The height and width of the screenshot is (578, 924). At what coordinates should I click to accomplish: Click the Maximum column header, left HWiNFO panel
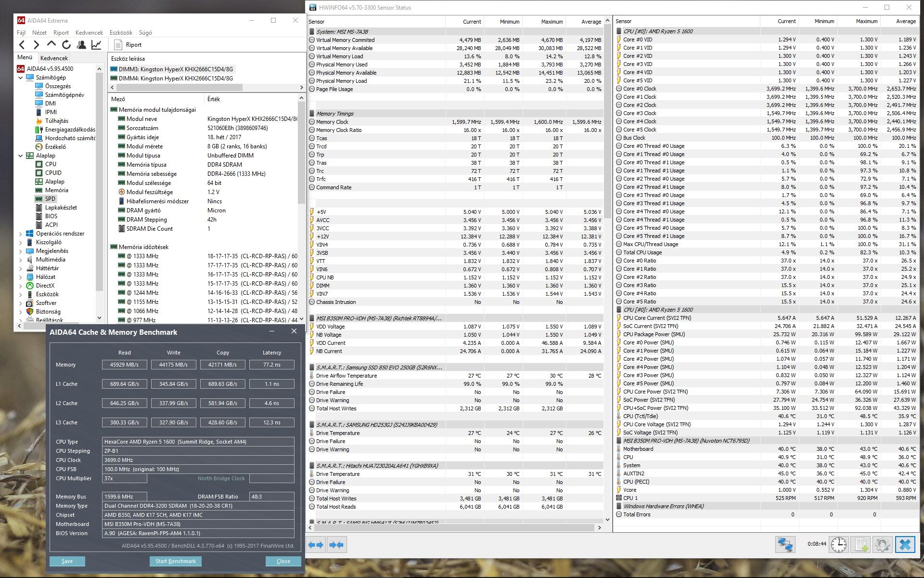point(543,22)
